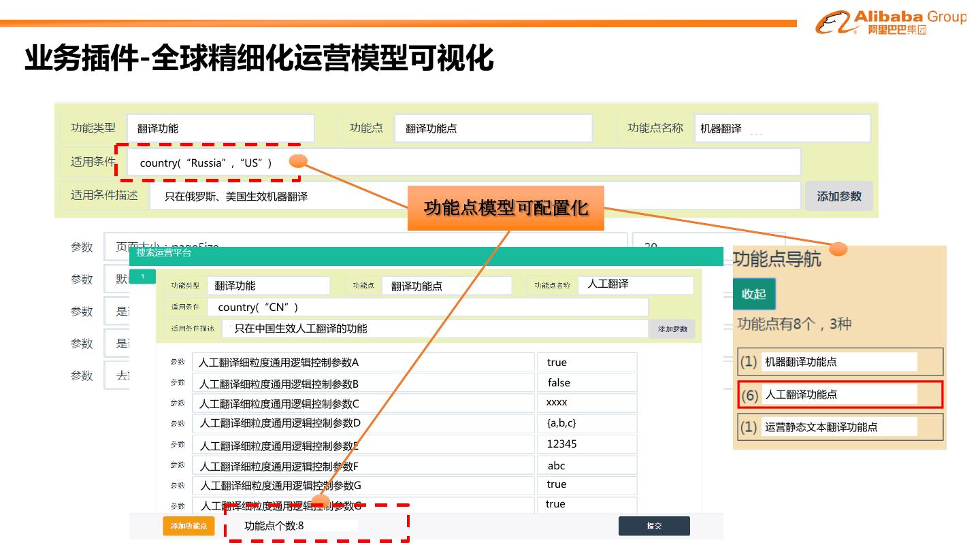Click the orange 功能点模型可配置化 label box
The height and width of the screenshot is (551, 980).
pos(506,208)
